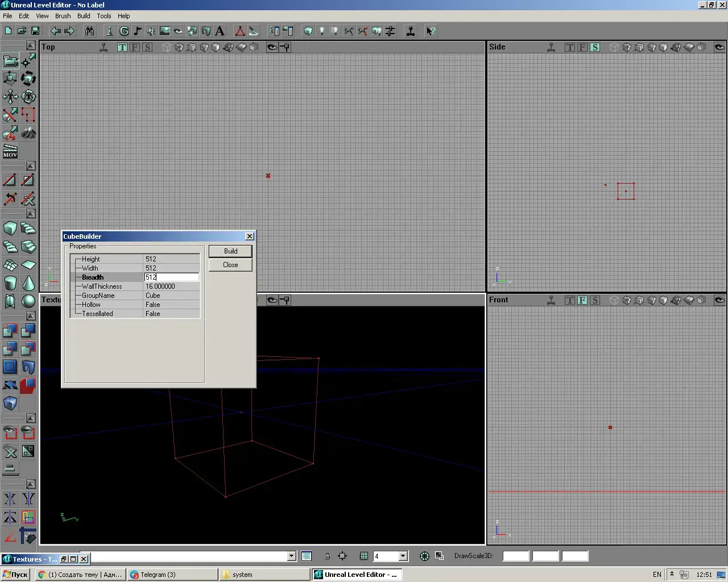Click the Deintersect brush icon
728x582 pixels.
coord(28,349)
